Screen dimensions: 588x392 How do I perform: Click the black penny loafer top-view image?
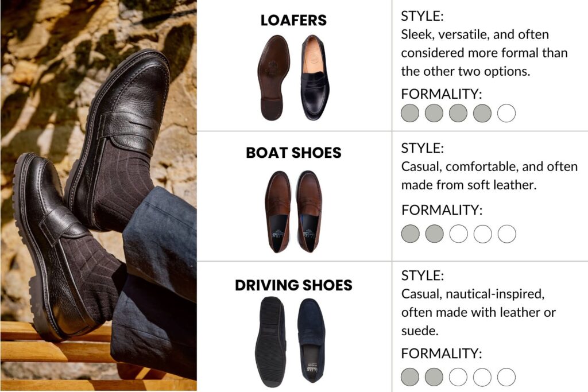(315, 77)
